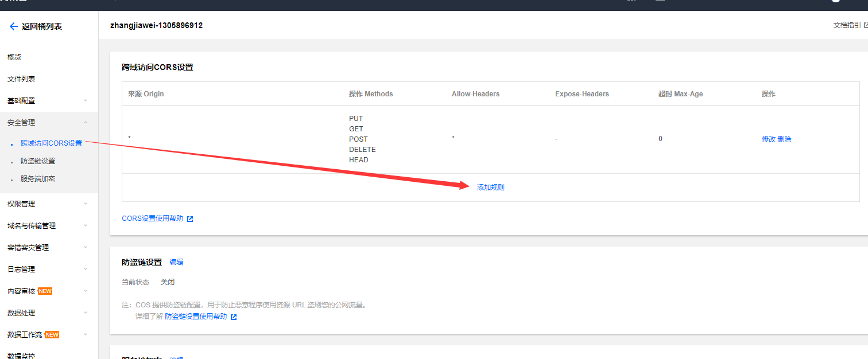This screenshot has height=359, width=868.
Task: Click 删除 on the CORS rule row
Action: coord(784,139)
